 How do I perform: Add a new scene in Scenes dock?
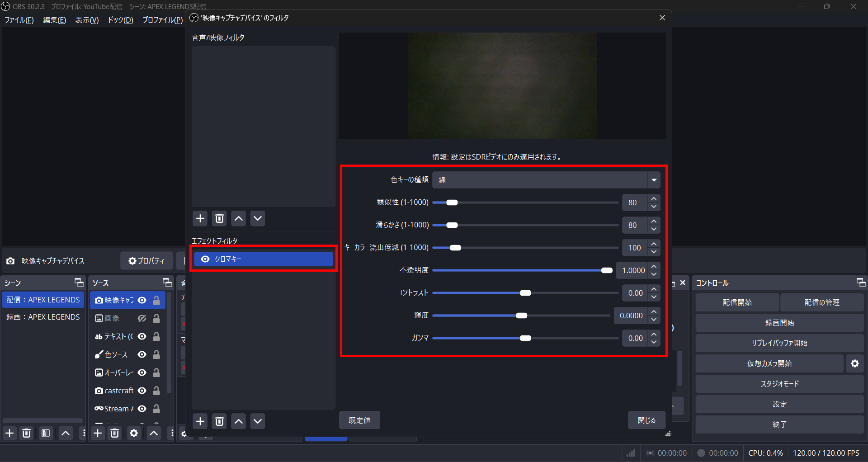coord(9,434)
